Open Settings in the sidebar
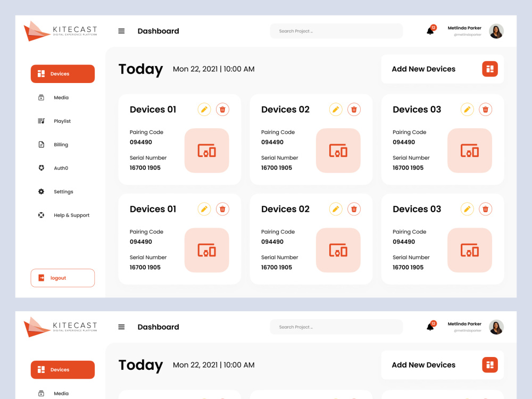Screen dimensions: 532x399 (56, 192)
